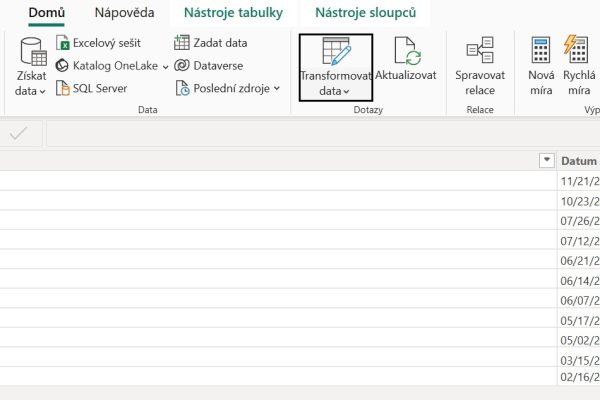Image resolution: width=600 pixels, height=400 pixels.
Task: Click the Zadat data table icon
Action: (182, 42)
